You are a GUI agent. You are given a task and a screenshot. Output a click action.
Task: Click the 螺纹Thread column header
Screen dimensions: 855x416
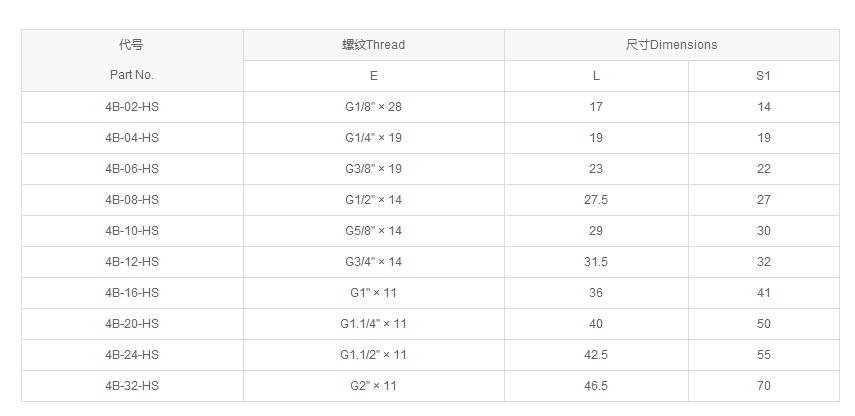point(373,45)
